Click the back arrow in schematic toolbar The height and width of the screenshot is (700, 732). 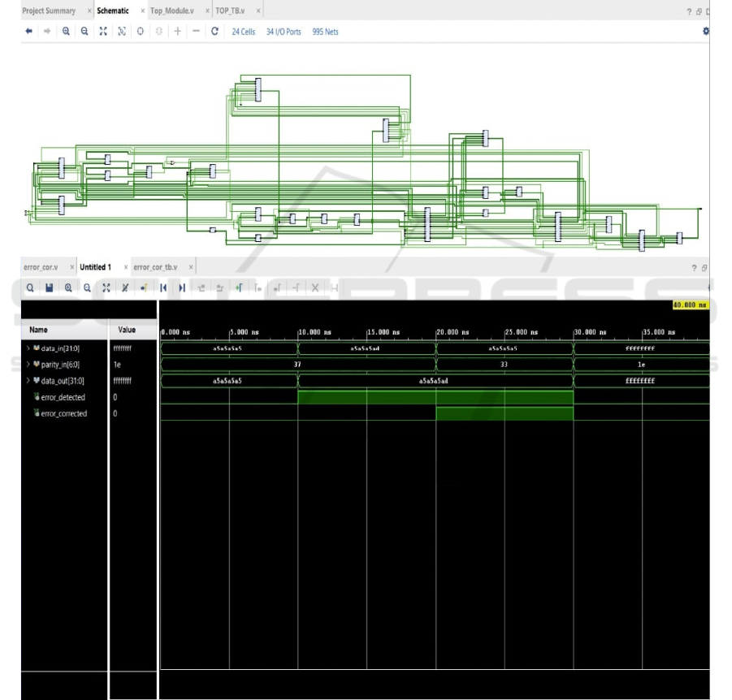pos(29,32)
